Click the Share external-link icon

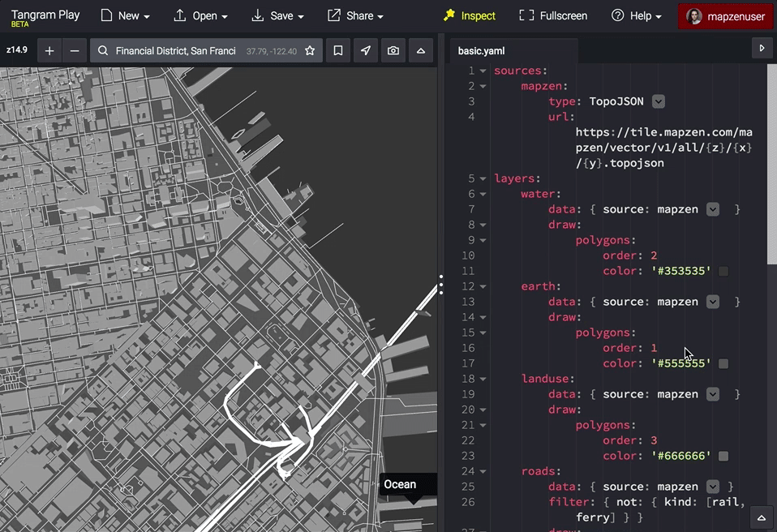[334, 15]
